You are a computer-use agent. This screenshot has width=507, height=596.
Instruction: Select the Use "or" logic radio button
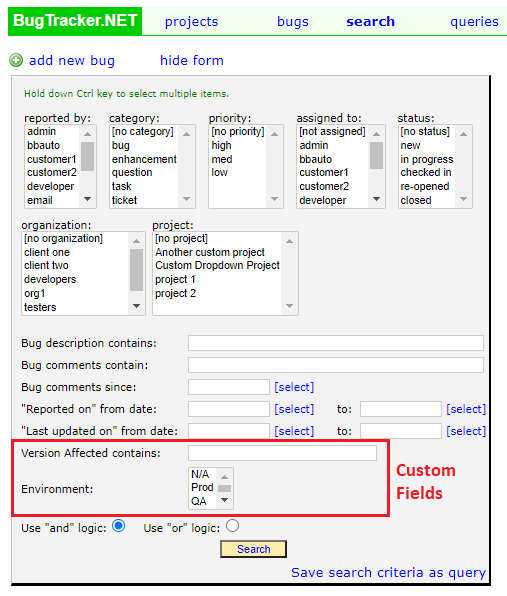pyautogui.click(x=232, y=526)
